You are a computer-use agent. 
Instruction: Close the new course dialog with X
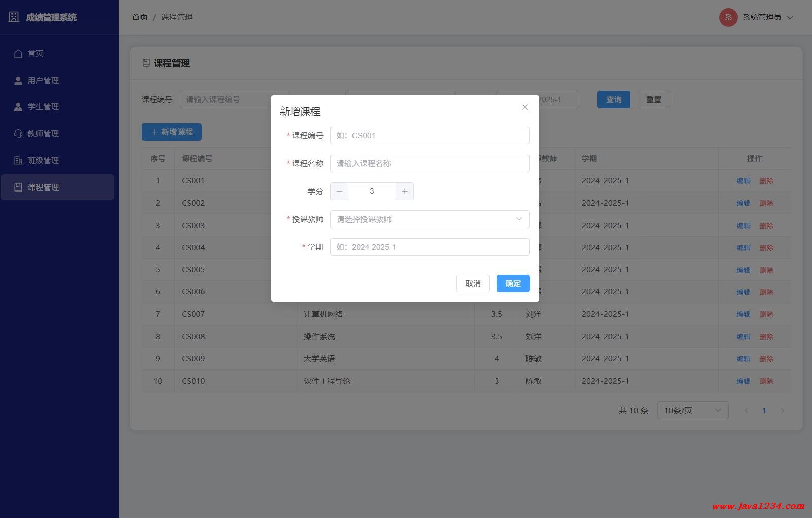[525, 107]
